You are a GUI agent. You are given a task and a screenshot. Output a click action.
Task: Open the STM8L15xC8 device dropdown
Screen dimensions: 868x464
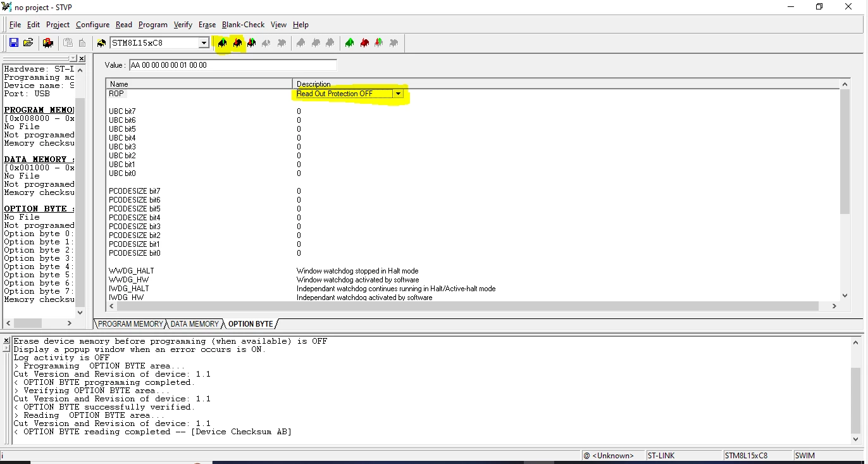pyautogui.click(x=204, y=43)
